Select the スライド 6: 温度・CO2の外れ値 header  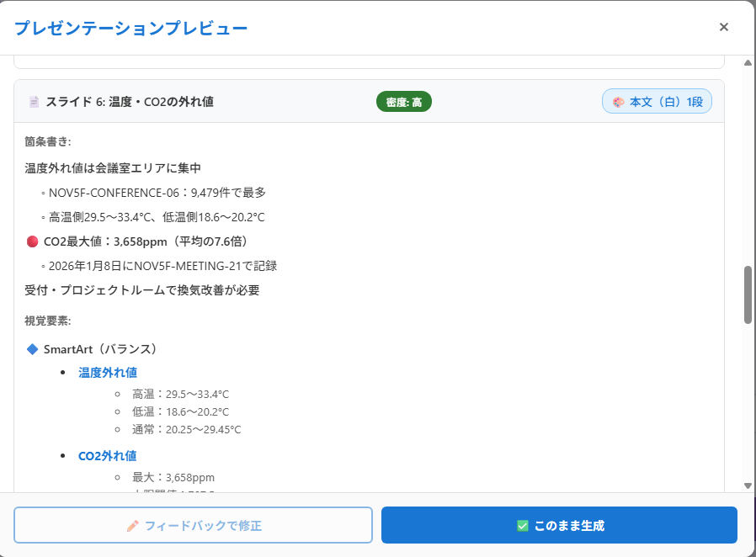(x=130, y=102)
